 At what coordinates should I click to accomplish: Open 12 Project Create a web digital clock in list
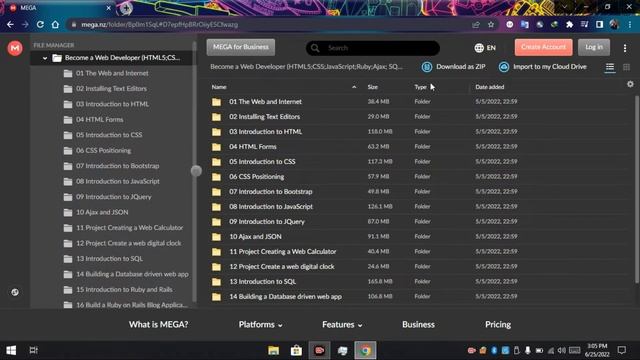(282, 267)
